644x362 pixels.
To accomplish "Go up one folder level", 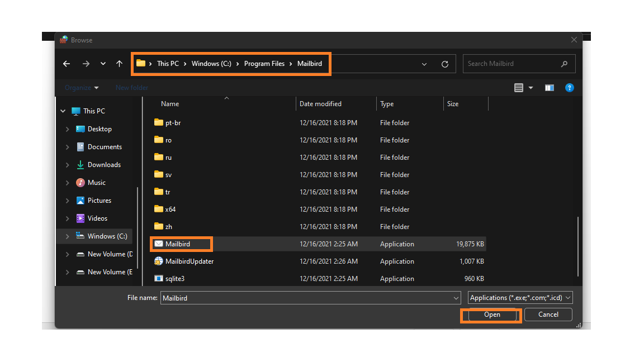I will point(119,64).
